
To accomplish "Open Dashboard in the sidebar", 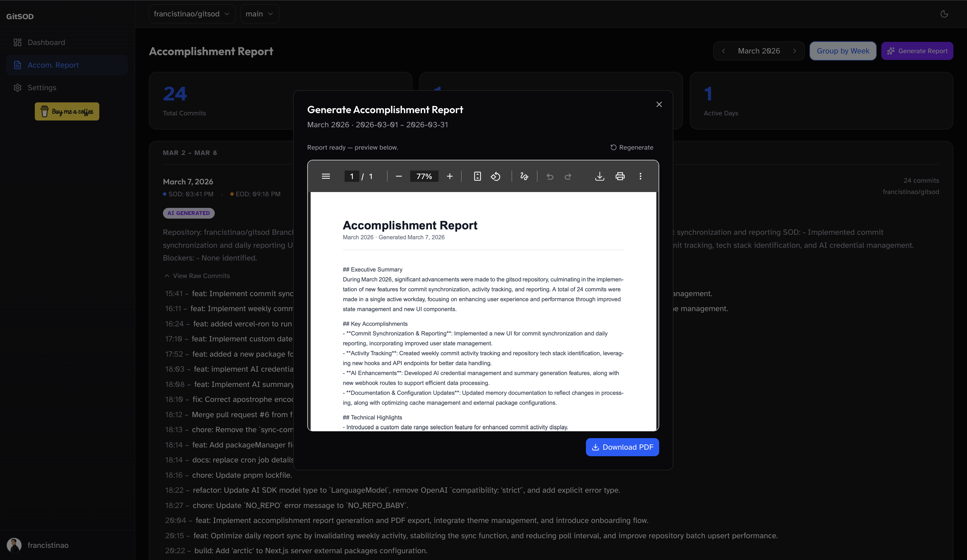I will (46, 43).
